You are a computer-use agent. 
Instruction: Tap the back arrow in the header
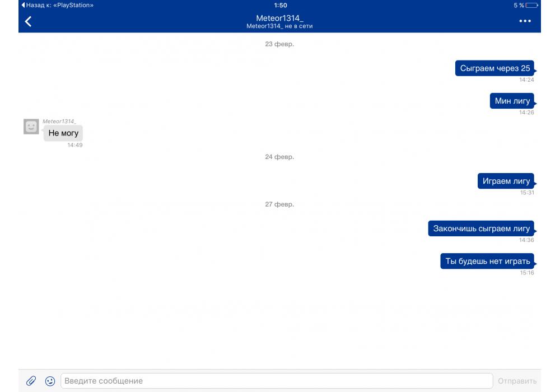28,21
